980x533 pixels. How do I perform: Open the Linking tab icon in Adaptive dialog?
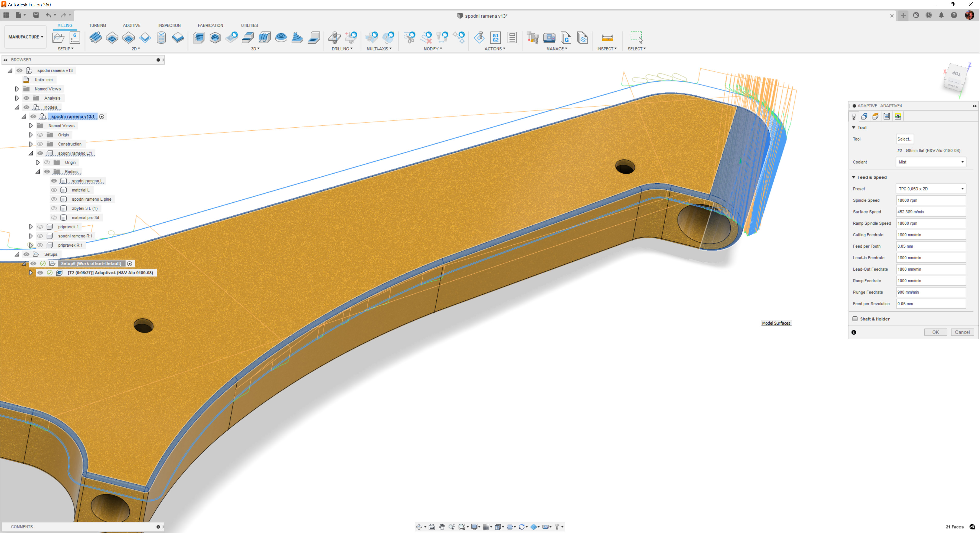point(898,116)
